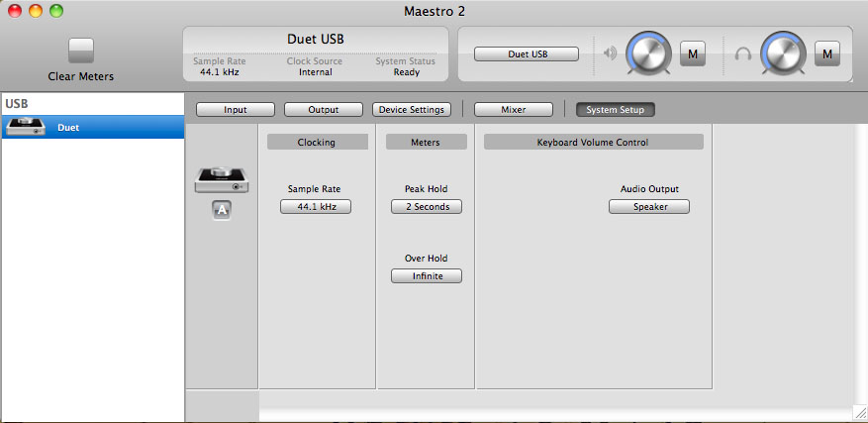Mute the headphone output
This screenshot has height=423, width=868.
(x=826, y=53)
